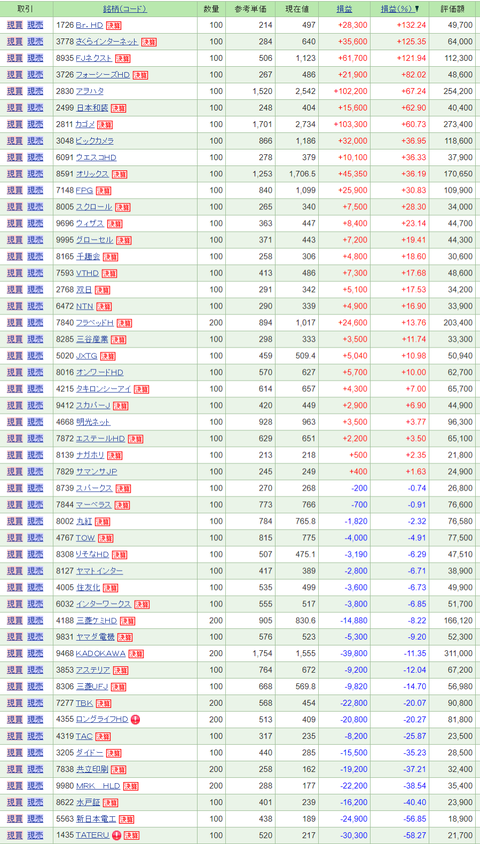Viewport: 480px width, 844px height.
Task: Click 現売 for ウエスコHD
Action: [x=35, y=158]
